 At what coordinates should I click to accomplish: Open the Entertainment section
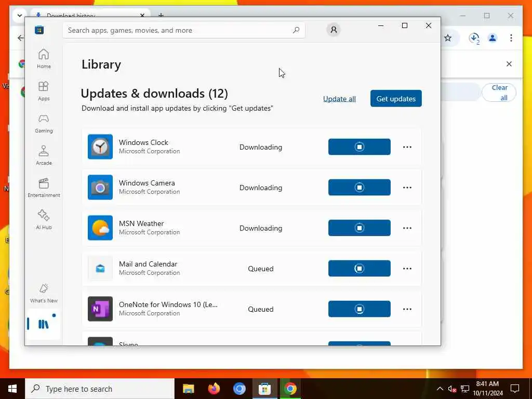pyautogui.click(x=44, y=188)
